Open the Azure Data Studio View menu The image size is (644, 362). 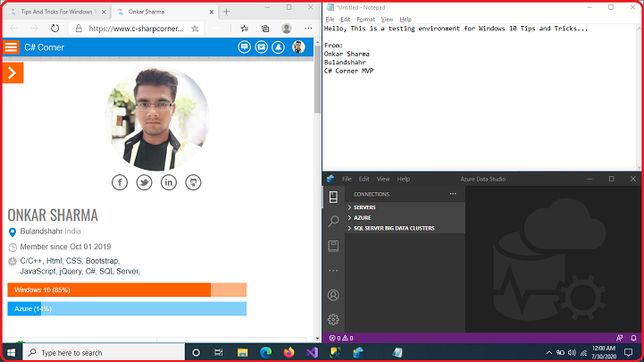point(383,179)
